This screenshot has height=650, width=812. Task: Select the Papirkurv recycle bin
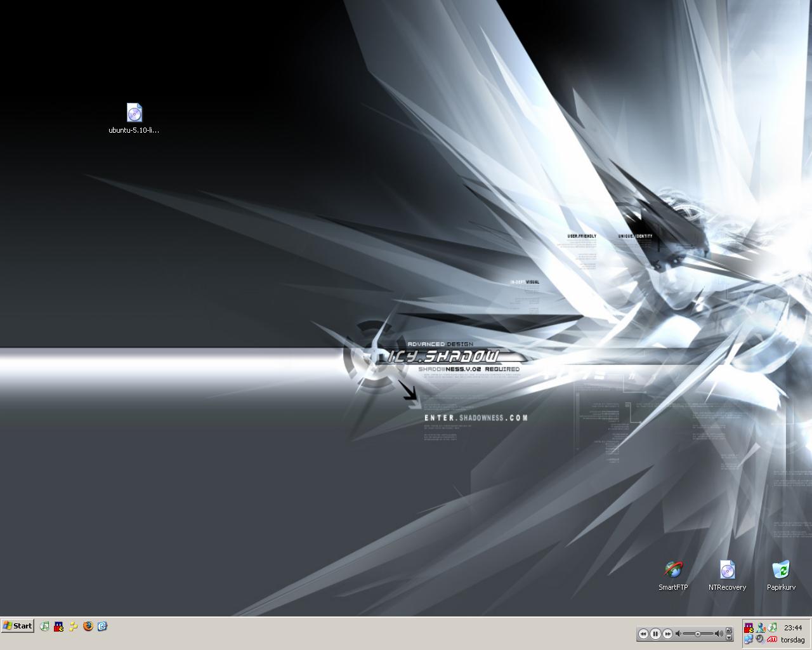[781, 570]
